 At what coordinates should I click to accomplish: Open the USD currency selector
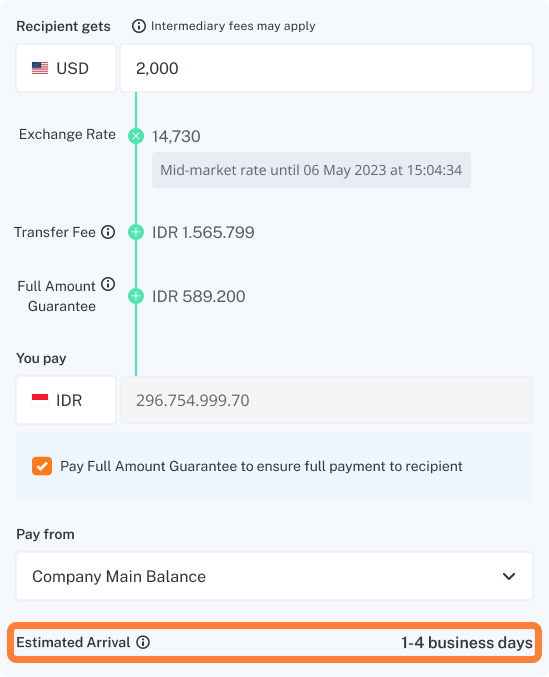[x=66, y=68]
